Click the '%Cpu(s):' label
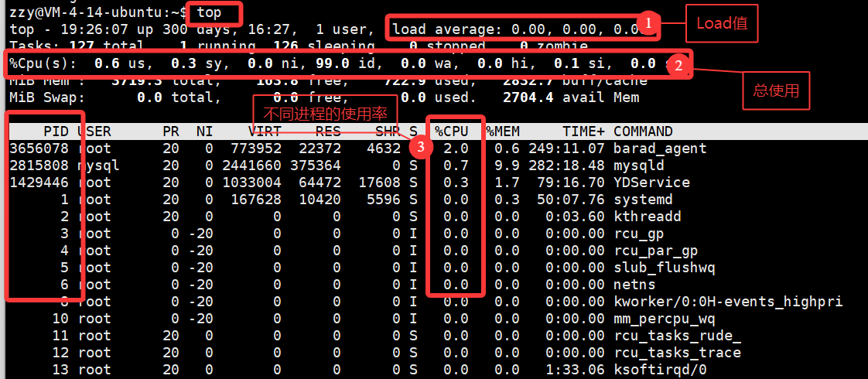The height and width of the screenshot is (379, 868). click(43, 63)
